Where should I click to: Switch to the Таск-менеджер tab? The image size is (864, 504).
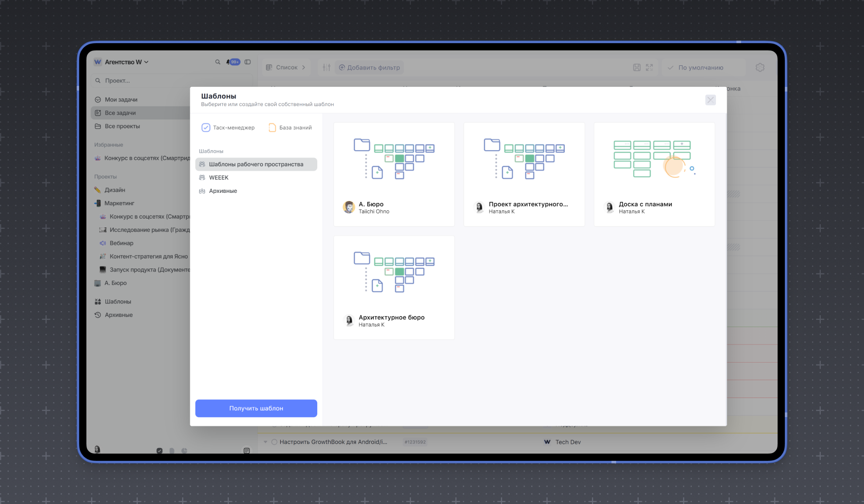[228, 128]
